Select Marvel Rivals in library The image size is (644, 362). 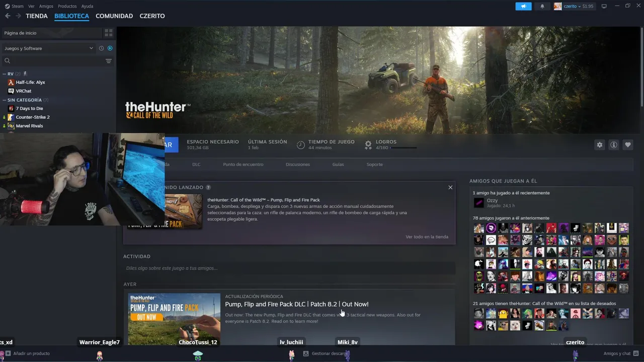pos(29,126)
